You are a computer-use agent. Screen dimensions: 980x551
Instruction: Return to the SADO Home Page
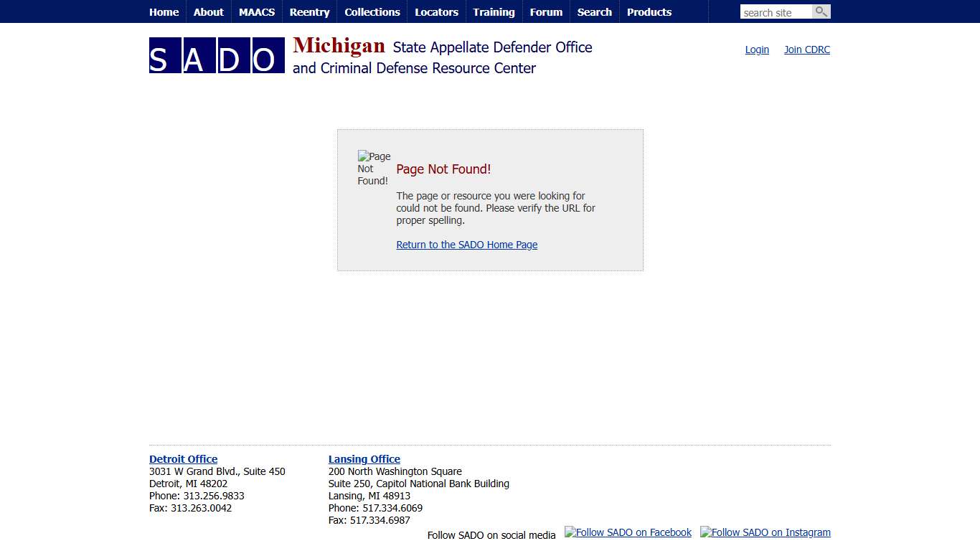466,245
